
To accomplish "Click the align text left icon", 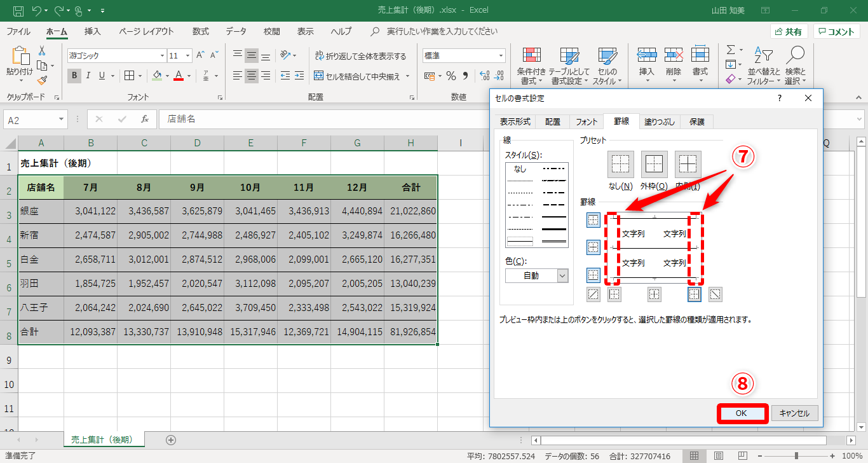I will (x=237, y=76).
